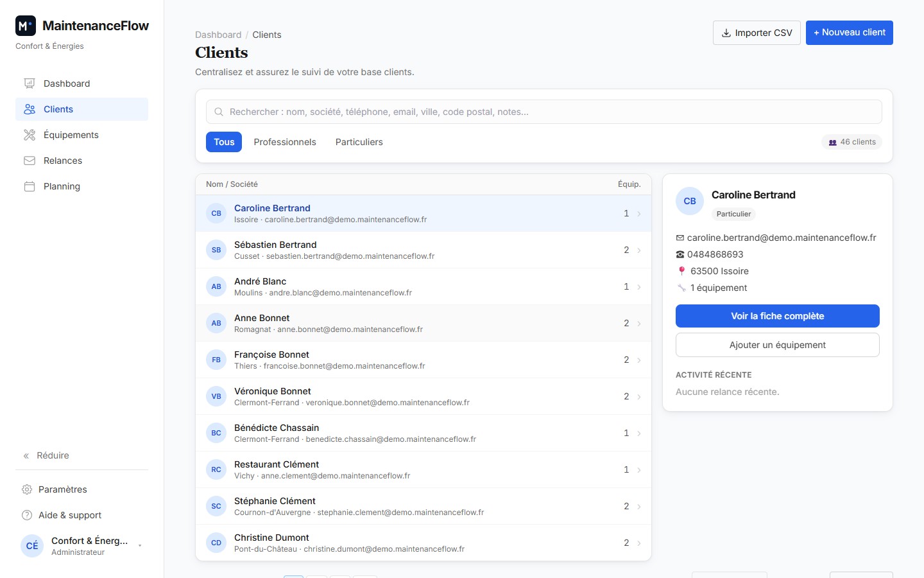924x578 pixels.
Task: Open Sébastien Bertrand row chevron
Action: (639, 250)
